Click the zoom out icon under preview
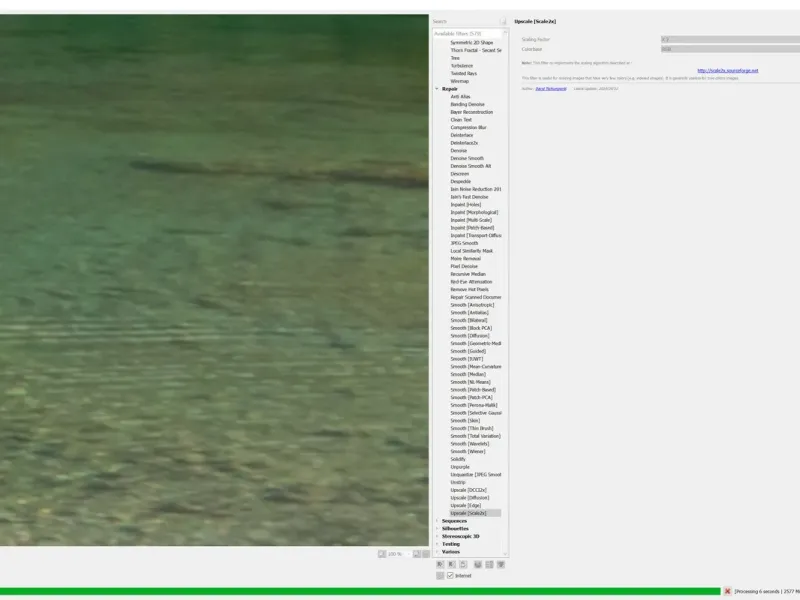 click(382, 554)
